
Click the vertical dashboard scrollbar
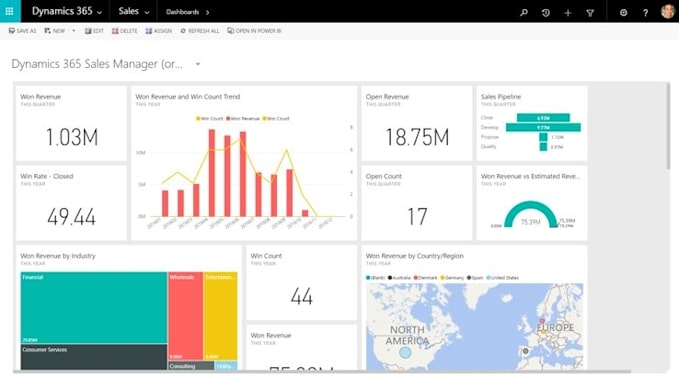click(x=668, y=126)
